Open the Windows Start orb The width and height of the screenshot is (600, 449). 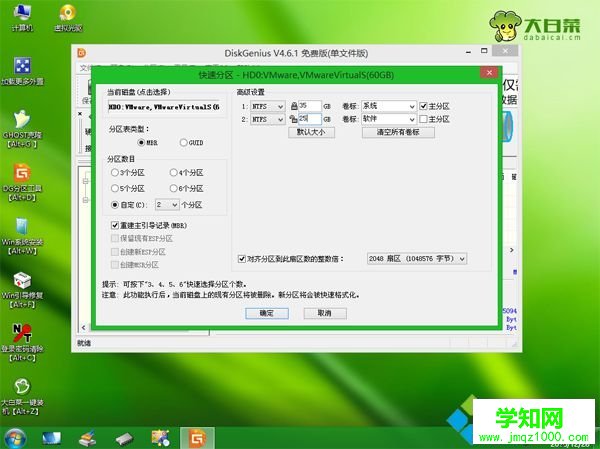(15, 439)
